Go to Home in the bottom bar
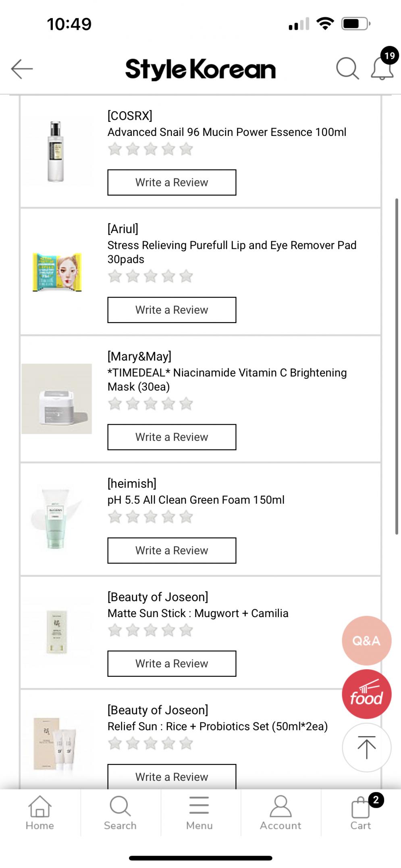The width and height of the screenshot is (401, 868). (40, 813)
